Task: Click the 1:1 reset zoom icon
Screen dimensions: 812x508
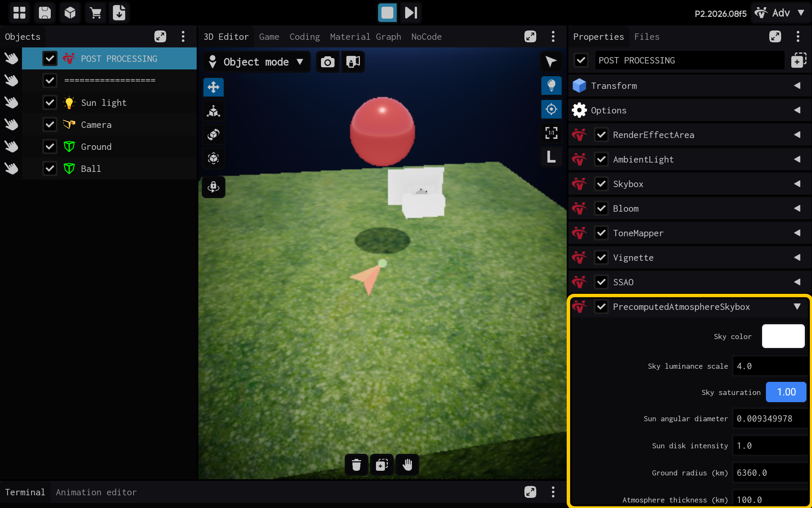Action: tap(551, 133)
